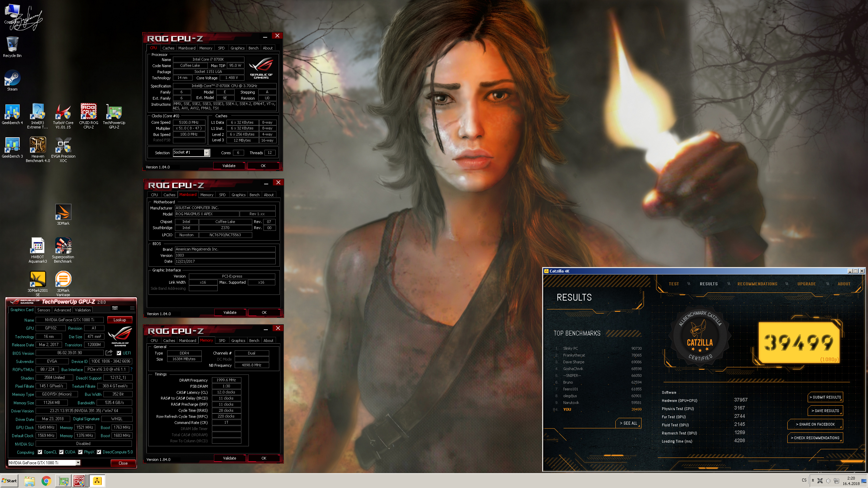Toggle the DirectCompute 5.0 checkbox
The image size is (868, 488).
99,452
